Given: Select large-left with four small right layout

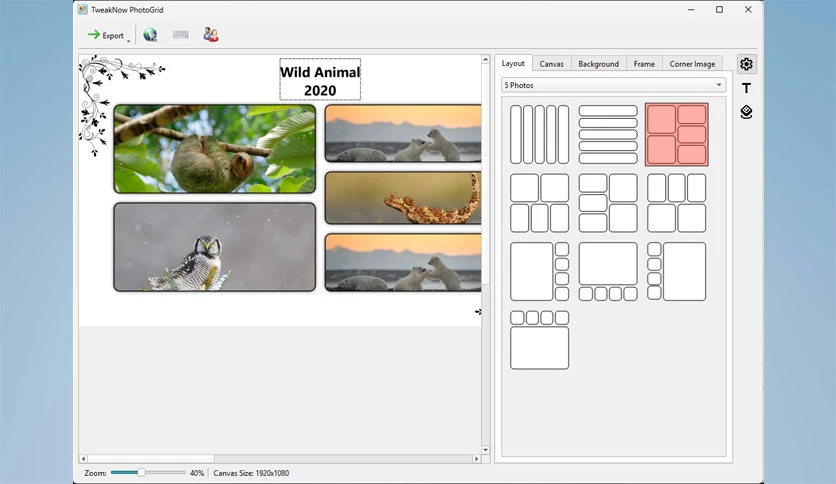Looking at the screenshot, I should tap(539, 271).
